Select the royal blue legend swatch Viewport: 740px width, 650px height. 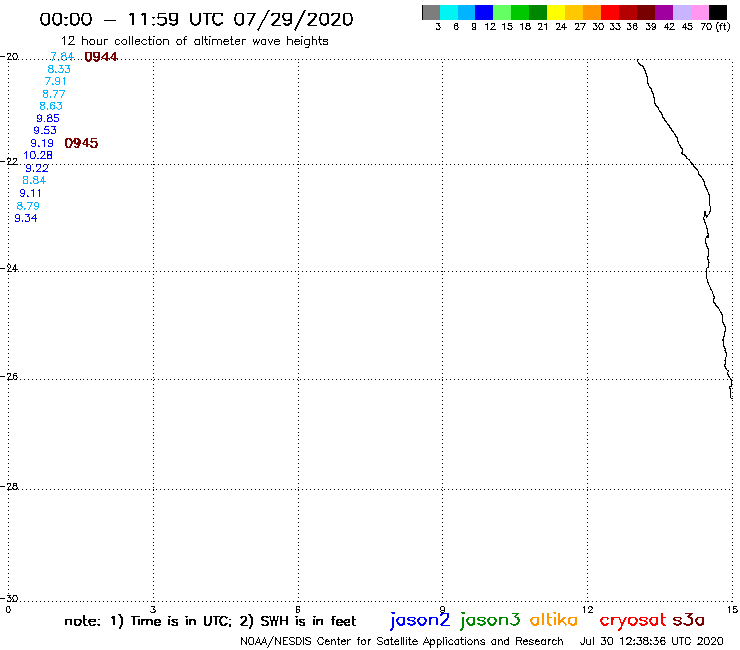484,12
